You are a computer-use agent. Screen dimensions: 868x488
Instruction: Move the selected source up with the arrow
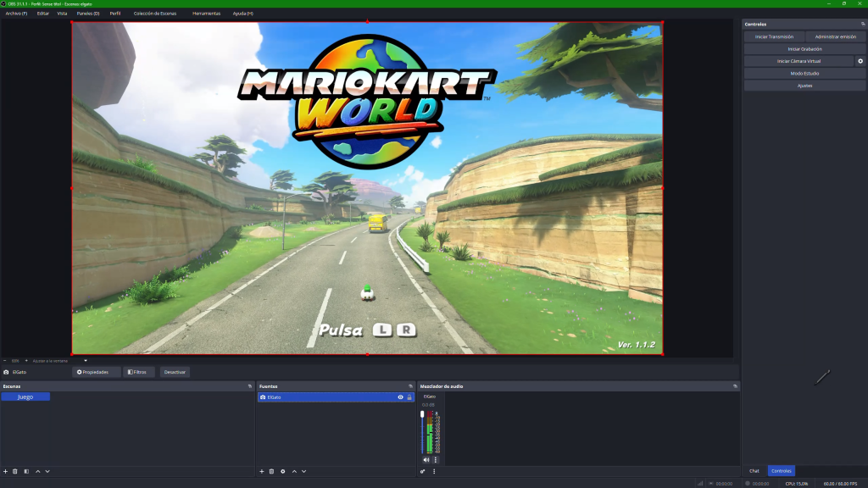[x=293, y=471]
